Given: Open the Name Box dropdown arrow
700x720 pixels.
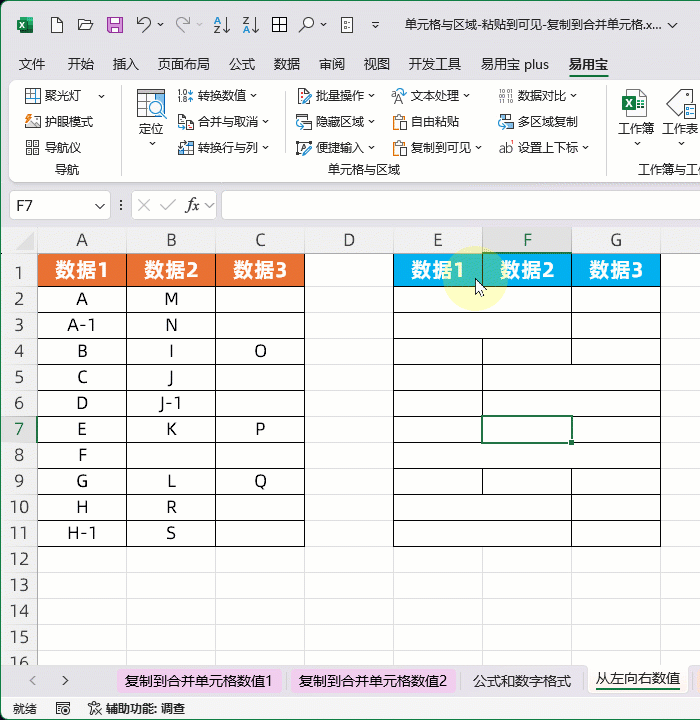Looking at the screenshot, I should coord(100,205).
